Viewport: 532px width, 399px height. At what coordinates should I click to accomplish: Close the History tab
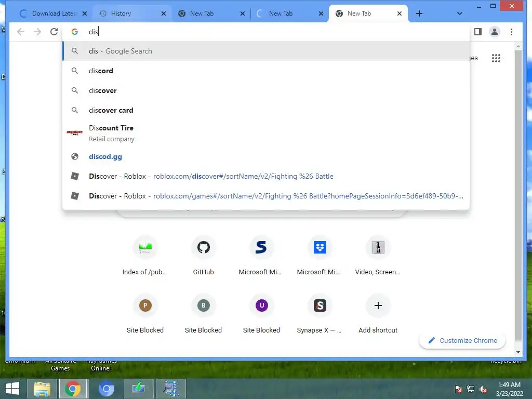[164, 14]
